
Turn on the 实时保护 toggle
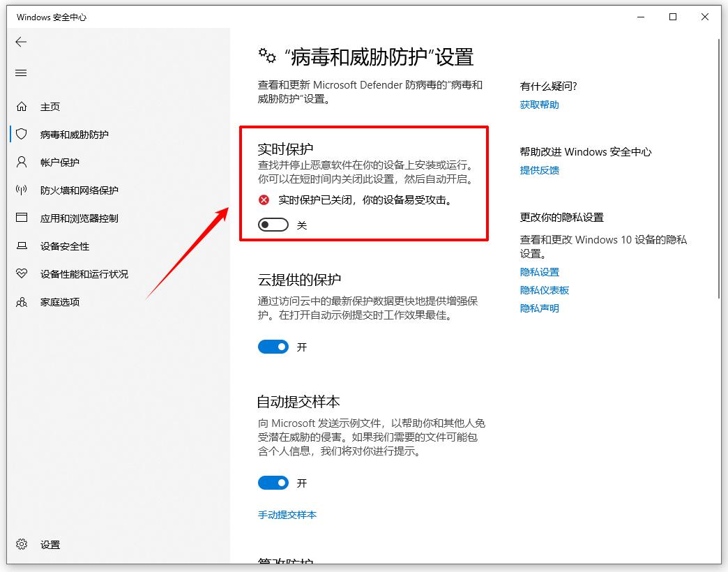[x=273, y=225]
